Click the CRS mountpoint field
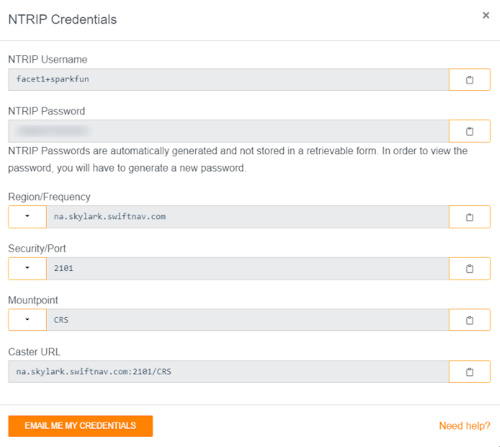Image resolution: width=500 pixels, height=447 pixels. (x=248, y=320)
